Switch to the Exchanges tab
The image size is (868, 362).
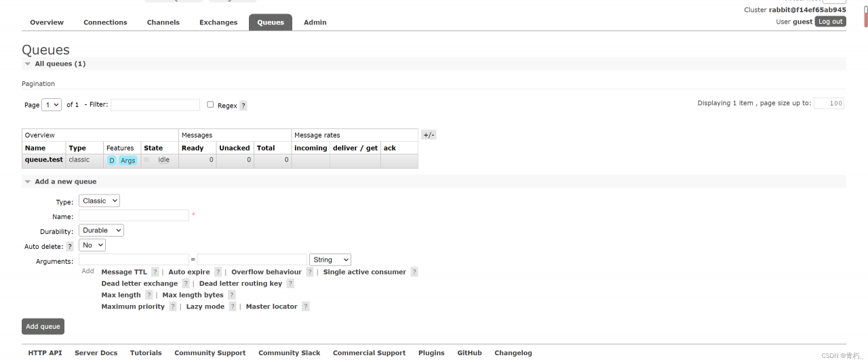pyautogui.click(x=218, y=22)
